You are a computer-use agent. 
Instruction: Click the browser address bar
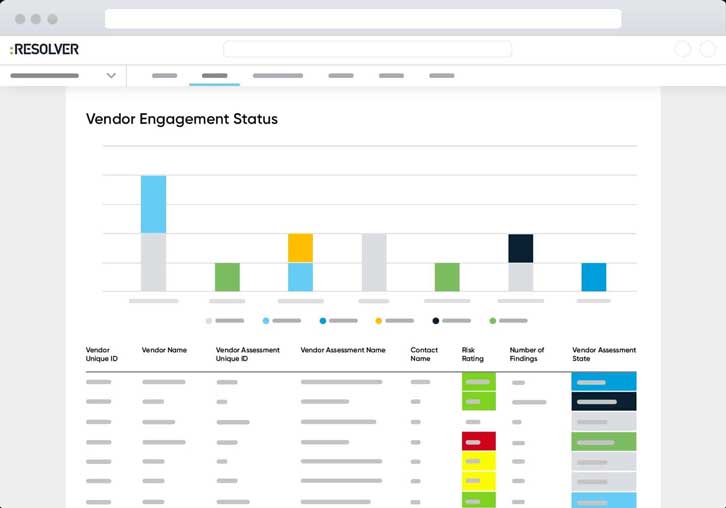click(363, 19)
